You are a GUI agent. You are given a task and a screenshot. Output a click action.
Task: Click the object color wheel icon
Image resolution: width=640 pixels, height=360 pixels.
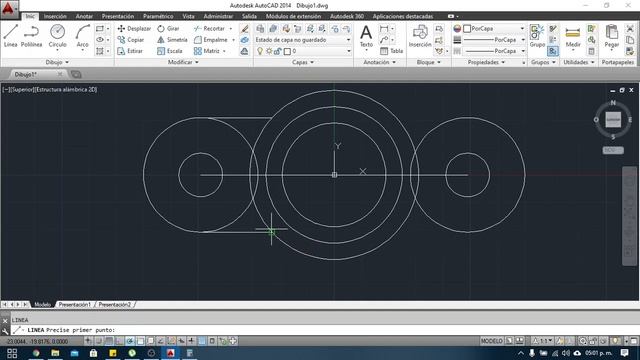pyautogui.click(x=457, y=29)
